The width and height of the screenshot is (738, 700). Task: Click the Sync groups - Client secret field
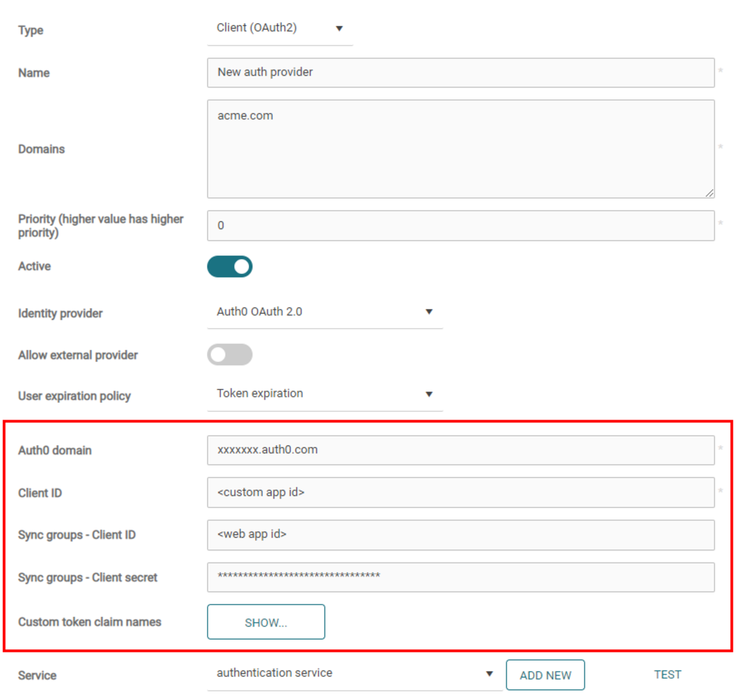[x=461, y=577]
